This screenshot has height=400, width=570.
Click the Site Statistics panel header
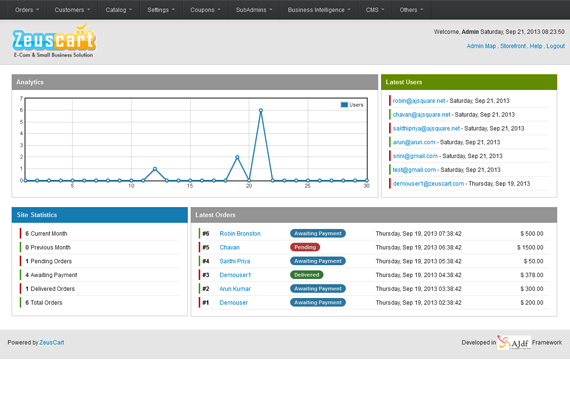point(100,215)
